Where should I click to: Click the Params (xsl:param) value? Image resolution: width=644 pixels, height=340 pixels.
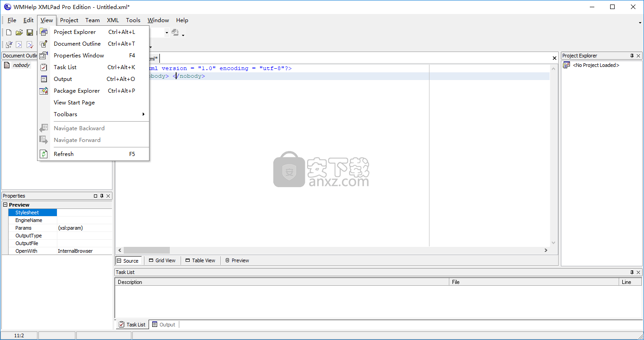pos(84,228)
